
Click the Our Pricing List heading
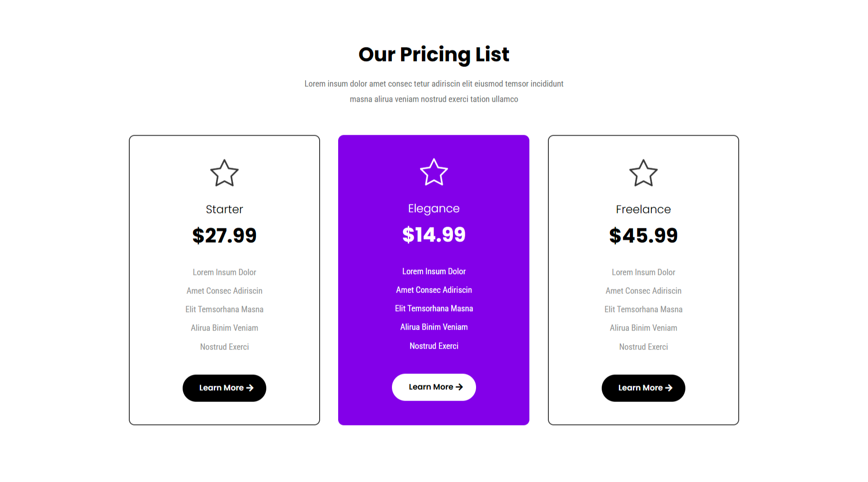(x=434, y=54)
